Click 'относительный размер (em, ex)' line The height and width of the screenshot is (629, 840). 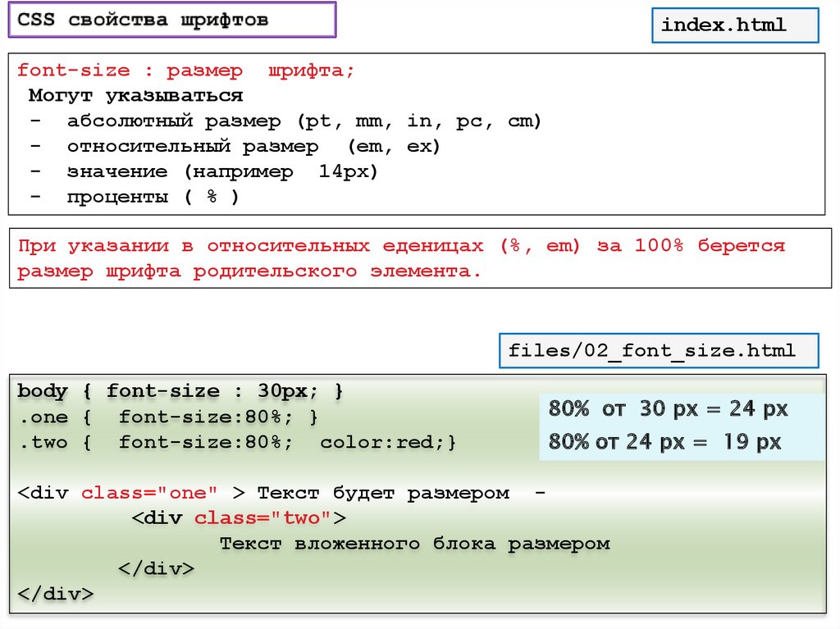(x=253, y=146)
